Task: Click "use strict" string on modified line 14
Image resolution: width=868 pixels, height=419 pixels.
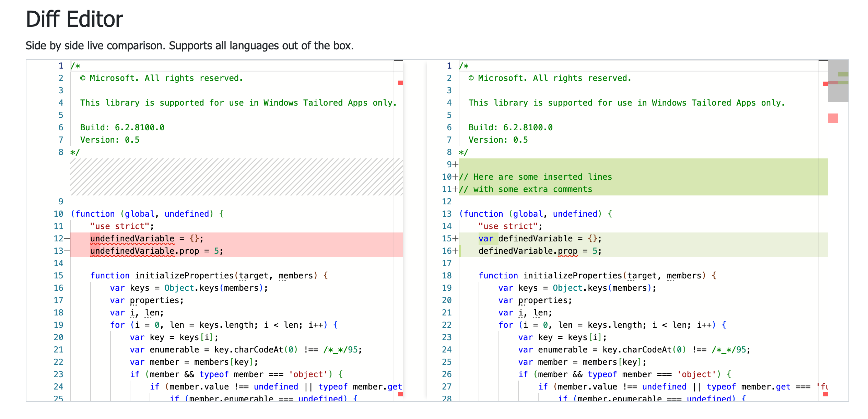Action: [x=508, y=226]
